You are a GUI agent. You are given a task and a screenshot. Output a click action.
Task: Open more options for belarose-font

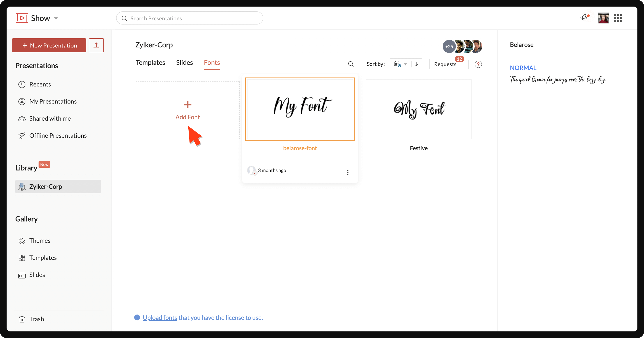click(x=348, y=172)
